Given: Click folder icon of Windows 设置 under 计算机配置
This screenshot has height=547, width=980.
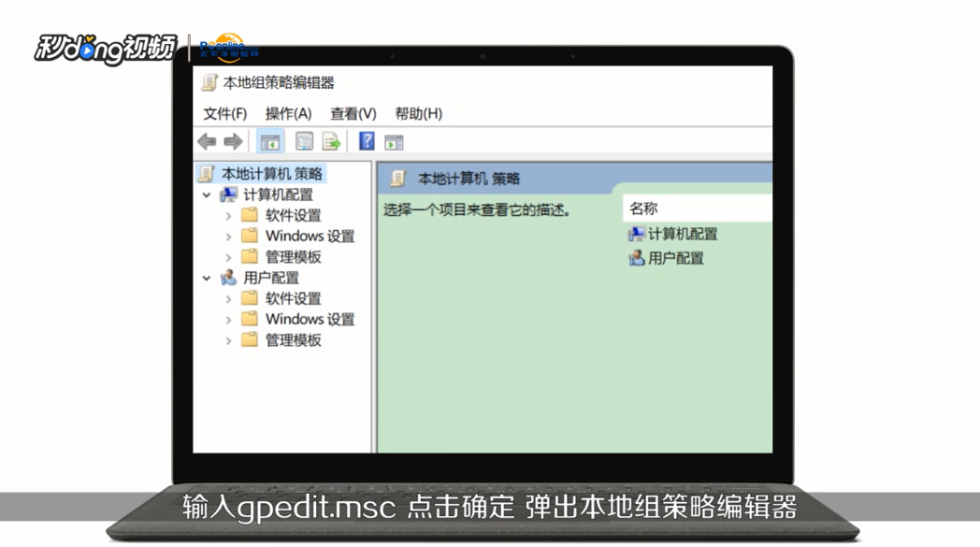Looking at the screenshot, I should pos(250,236).
